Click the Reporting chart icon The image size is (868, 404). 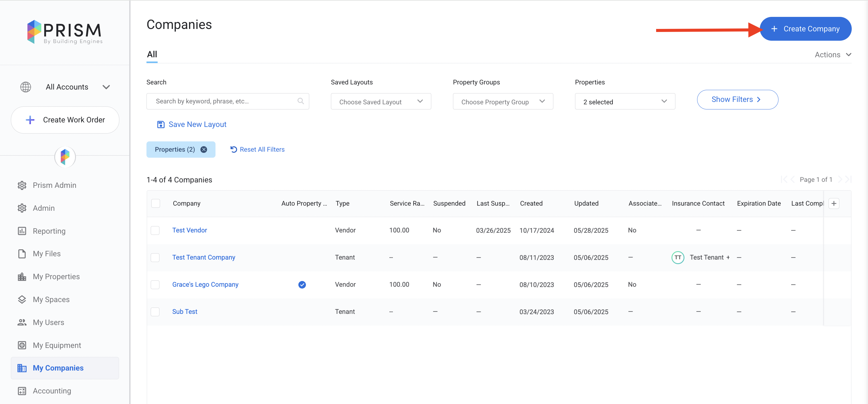coord(22,231)
